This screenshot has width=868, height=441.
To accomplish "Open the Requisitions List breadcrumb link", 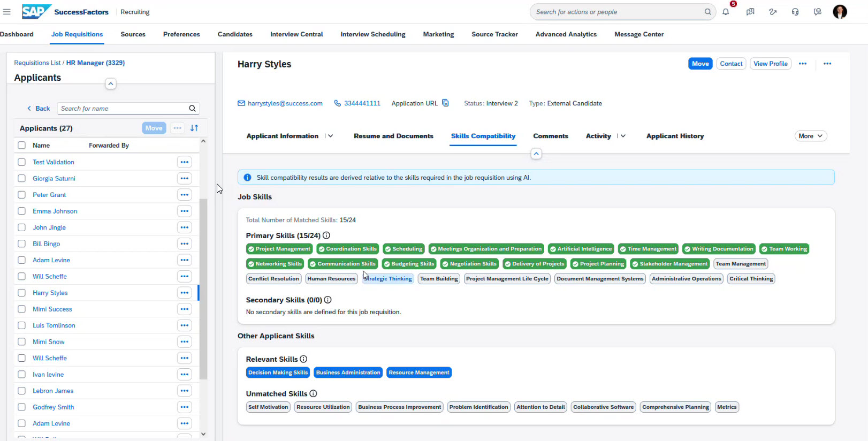I will point(37,63).
